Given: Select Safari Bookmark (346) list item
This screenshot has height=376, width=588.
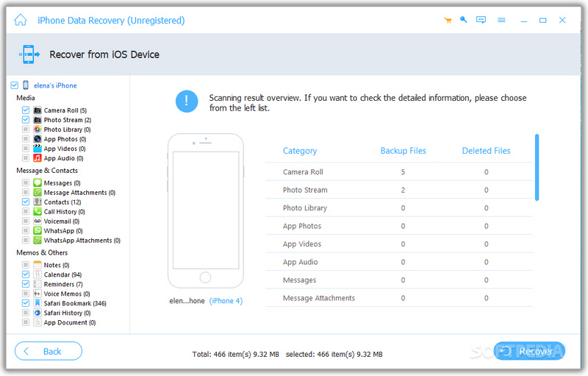Looking at the screenshot, I should point(75,303).
